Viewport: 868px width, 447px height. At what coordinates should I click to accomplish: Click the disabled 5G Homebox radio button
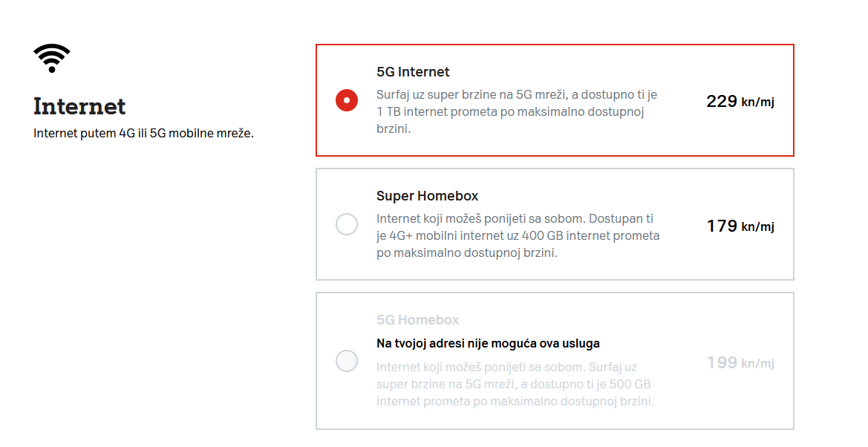[x=347, y=362]
